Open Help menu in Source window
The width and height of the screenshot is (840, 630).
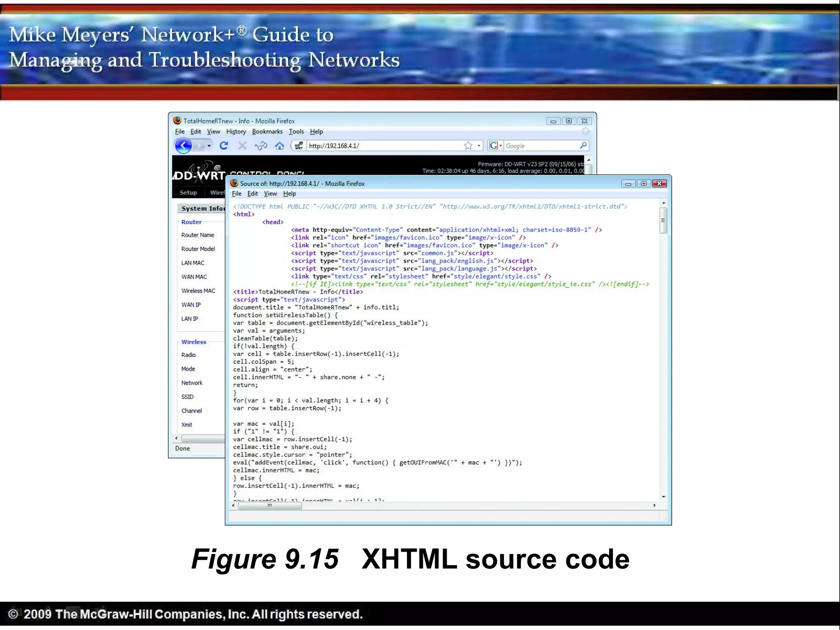(x=289, y=194)
